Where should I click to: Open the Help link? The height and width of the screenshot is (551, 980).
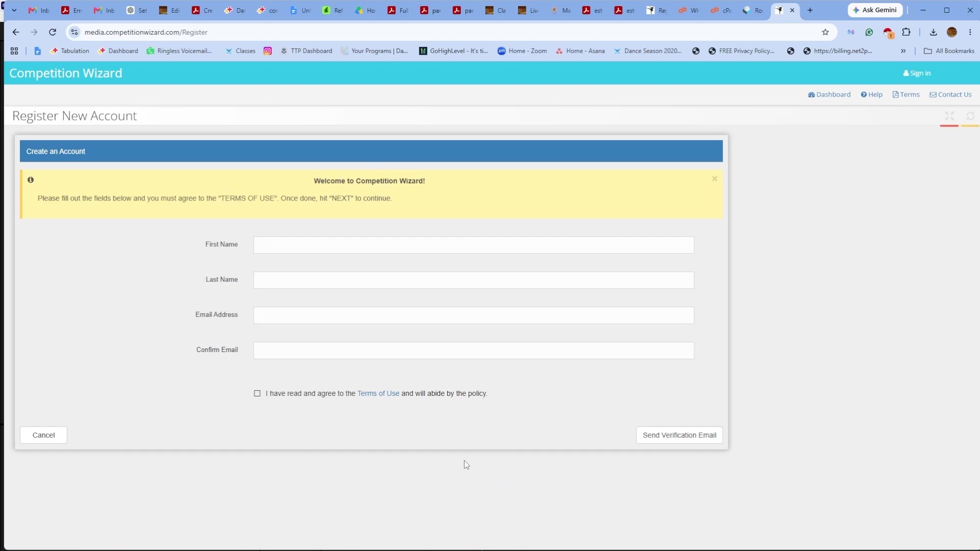[871, 94]
